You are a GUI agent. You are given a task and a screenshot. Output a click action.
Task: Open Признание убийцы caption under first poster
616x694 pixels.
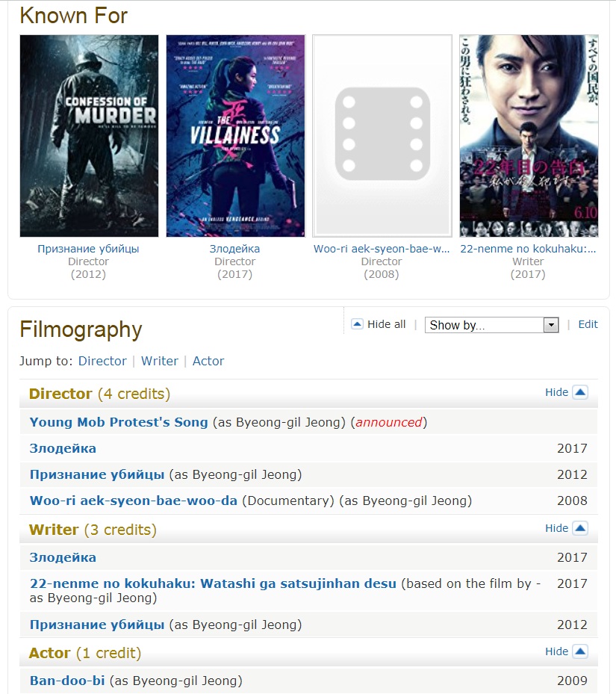coord(88,249)
